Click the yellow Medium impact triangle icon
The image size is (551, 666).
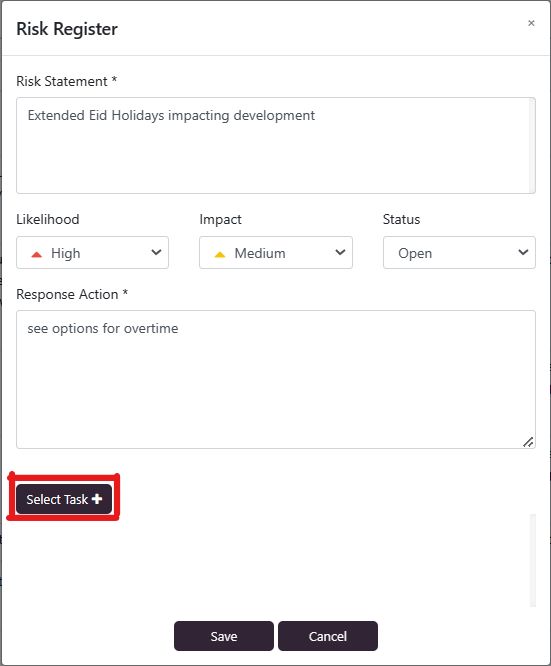(x=220, y=254)
